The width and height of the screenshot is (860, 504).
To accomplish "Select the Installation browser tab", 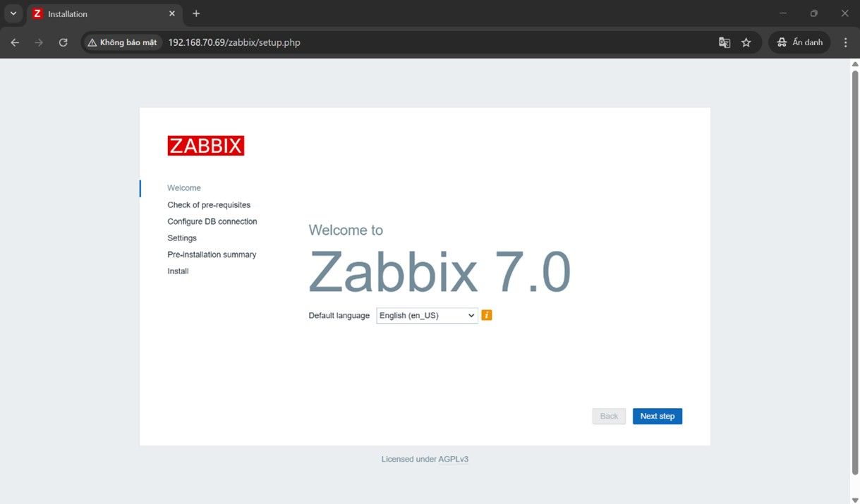I will click(x=99, y=14).
